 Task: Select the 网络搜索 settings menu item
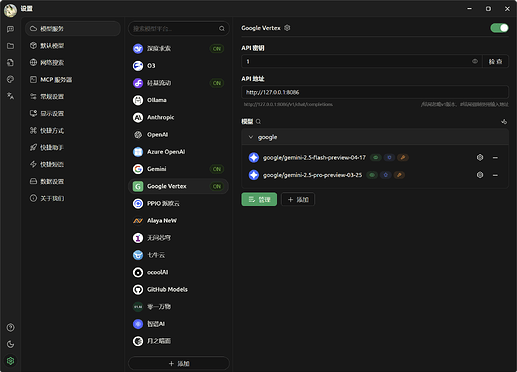[x=73, y=63]
